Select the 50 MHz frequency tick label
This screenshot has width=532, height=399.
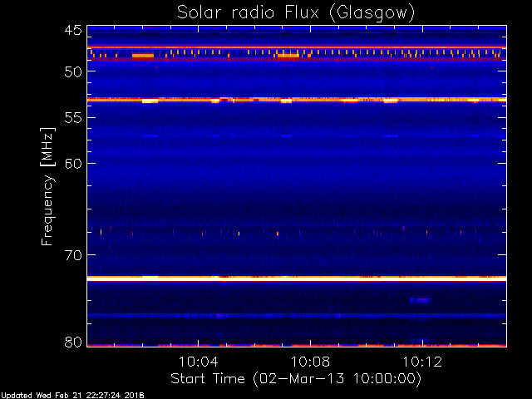[73, 71]
